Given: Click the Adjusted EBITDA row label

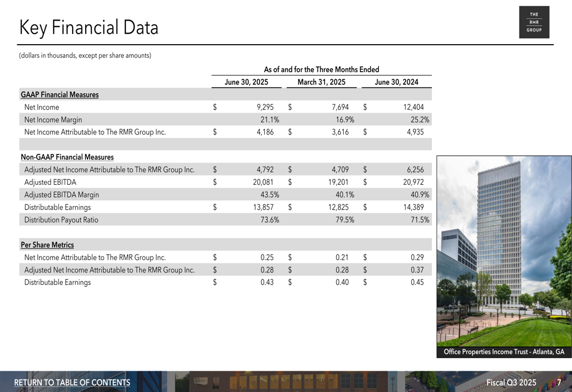Looking at the screenshot, I should [50, 182].
